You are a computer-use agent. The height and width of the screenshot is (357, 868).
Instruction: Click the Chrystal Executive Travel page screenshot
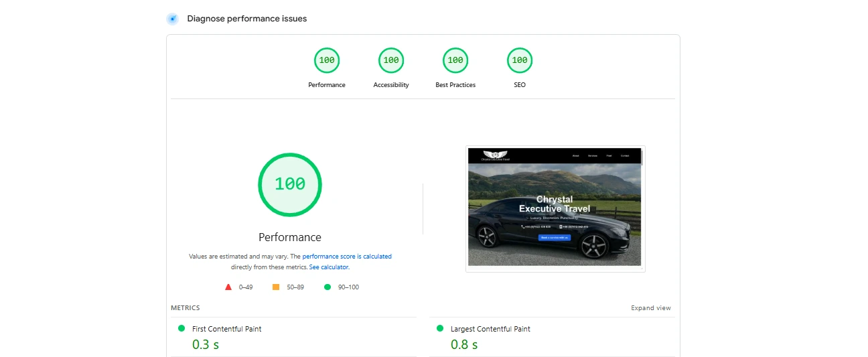pos(555,208)
